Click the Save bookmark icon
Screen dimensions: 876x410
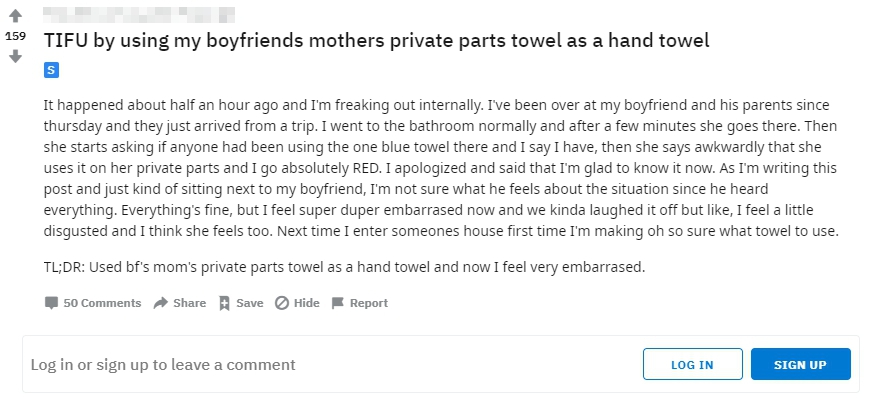coord(225,303)
